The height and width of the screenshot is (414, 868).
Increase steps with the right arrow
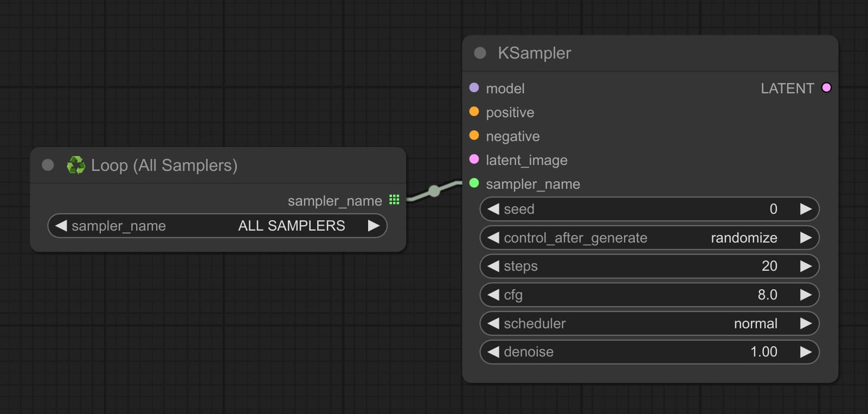806,266
